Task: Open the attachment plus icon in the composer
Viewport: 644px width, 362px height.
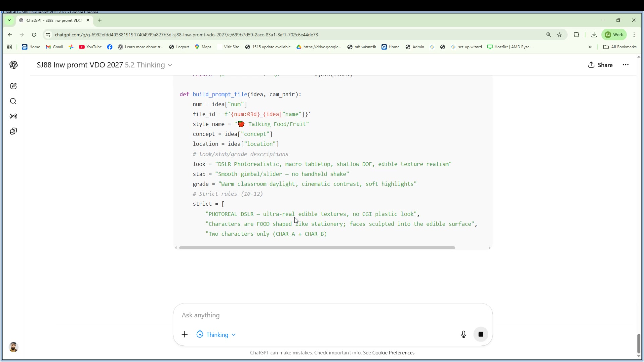Action: tap(185, 334)
